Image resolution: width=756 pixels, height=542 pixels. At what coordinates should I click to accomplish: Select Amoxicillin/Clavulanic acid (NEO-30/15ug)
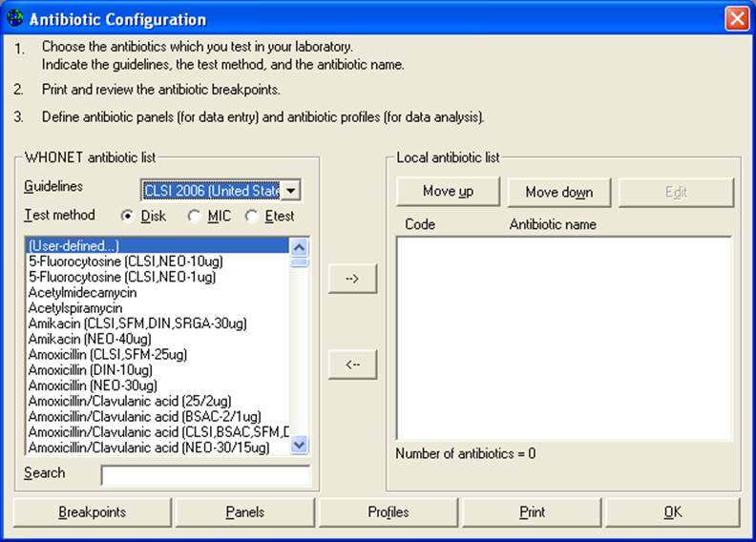tap(157, 448)
